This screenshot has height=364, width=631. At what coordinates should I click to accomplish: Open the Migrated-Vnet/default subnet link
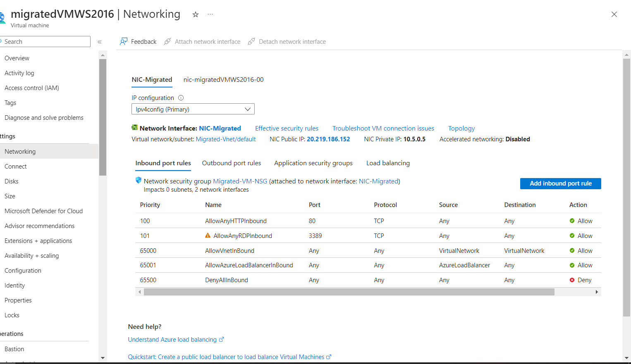click(x=226, y=139)
